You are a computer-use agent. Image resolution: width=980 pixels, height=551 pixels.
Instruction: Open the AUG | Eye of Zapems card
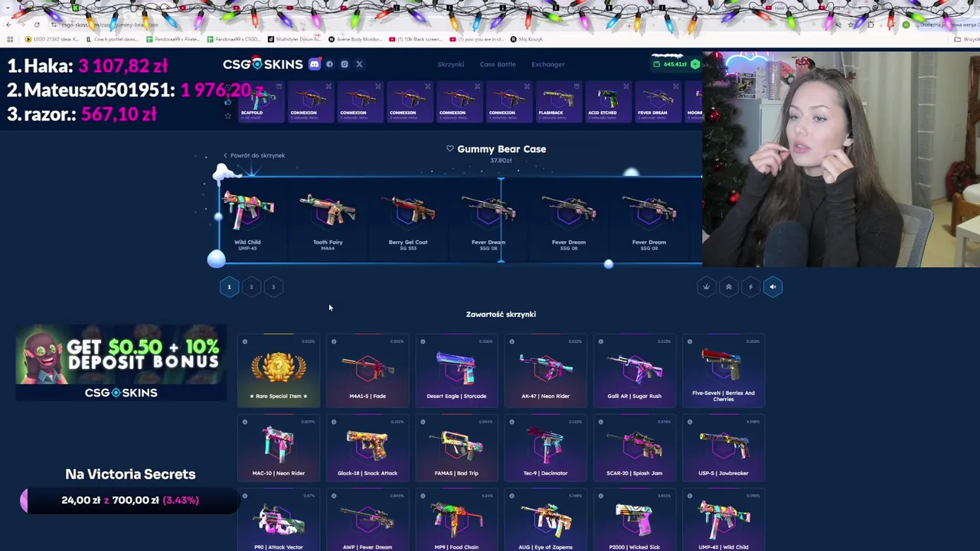tap(545, 521)
